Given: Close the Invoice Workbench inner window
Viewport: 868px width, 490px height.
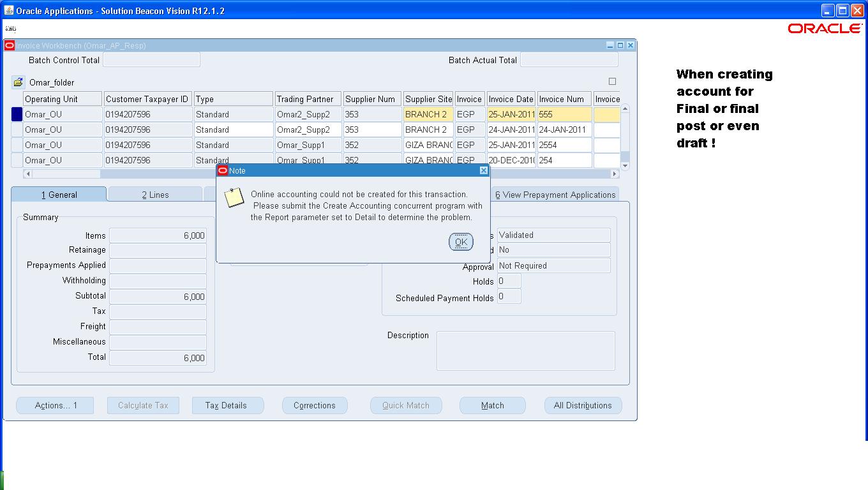Looking at the screenshot, I should pos(631,45).
